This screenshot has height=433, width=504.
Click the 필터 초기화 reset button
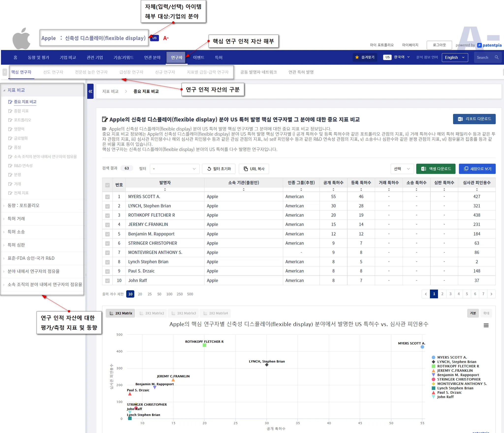pyautogui.click(x=219, y=169)
